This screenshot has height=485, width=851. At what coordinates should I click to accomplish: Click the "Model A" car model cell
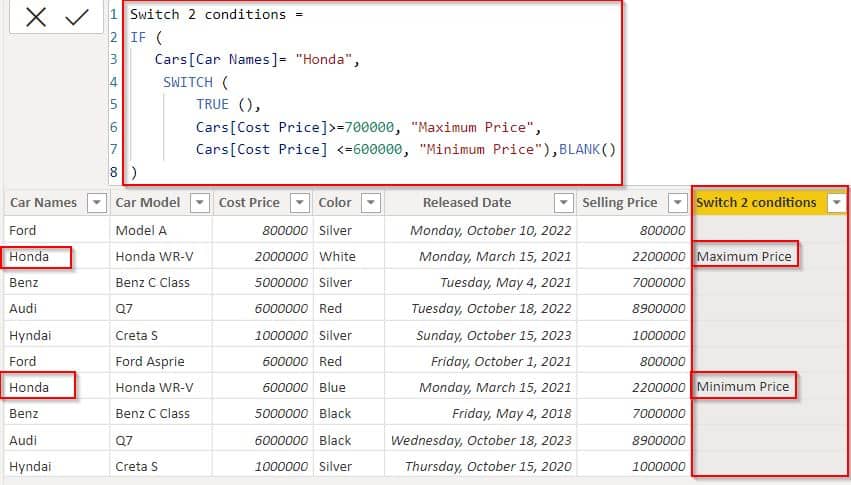[x=141, y=231]
